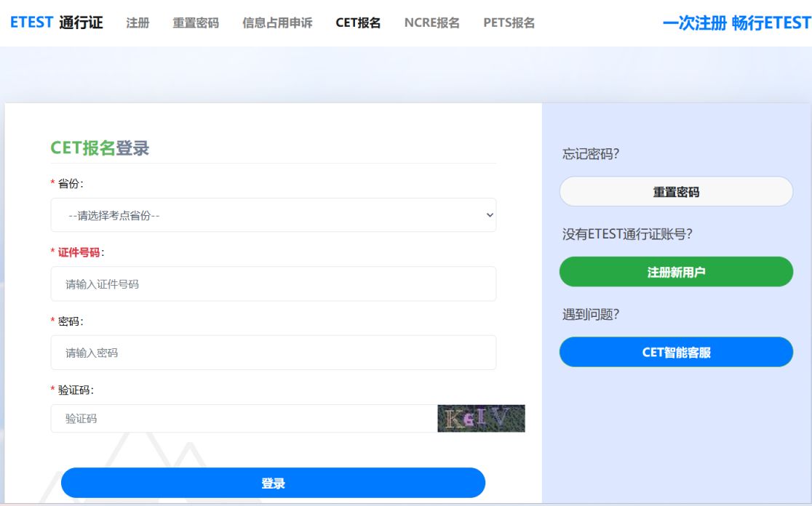Image resolution: width=812 pixels, height=506 pixels.
Task: Open CET智能客服 customer service
Action: (676, 352)
